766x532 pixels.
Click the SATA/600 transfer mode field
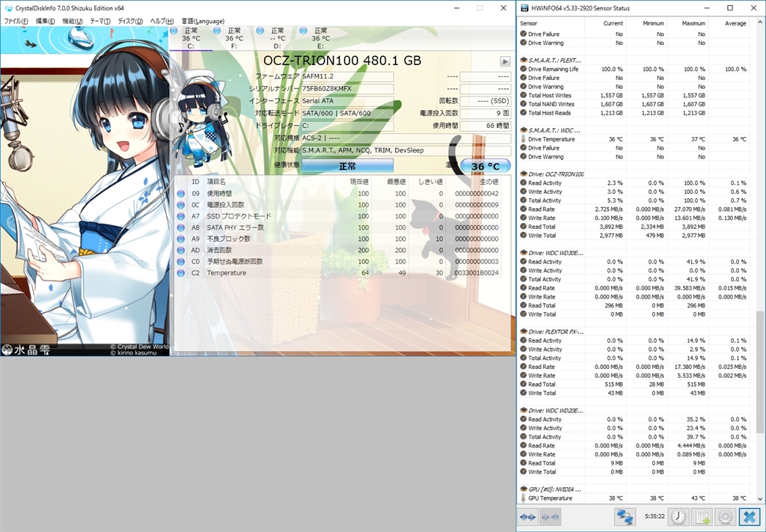click(347, 113)
